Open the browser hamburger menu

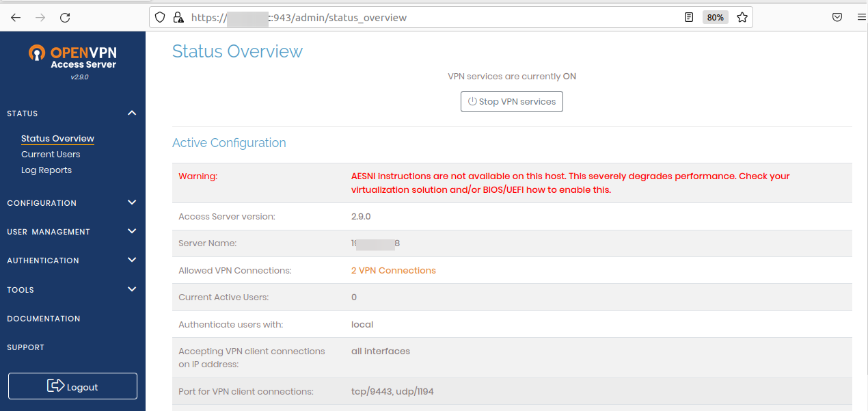coord(861,17)
